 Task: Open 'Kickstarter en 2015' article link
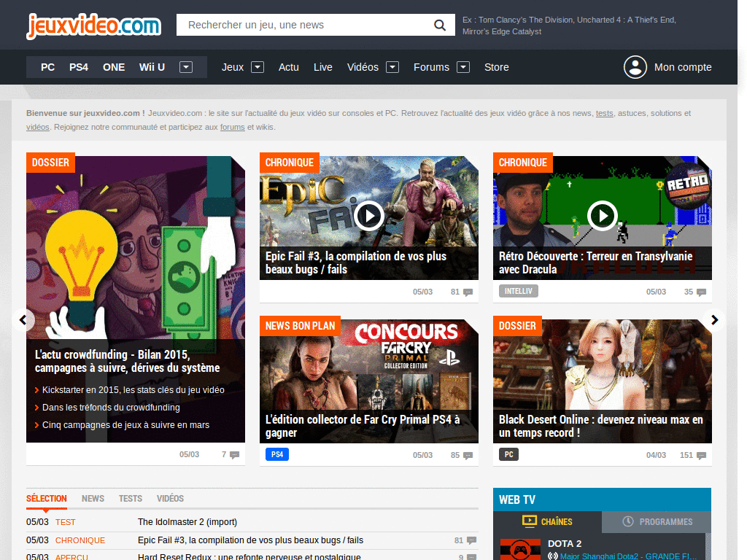coord(133,390)
